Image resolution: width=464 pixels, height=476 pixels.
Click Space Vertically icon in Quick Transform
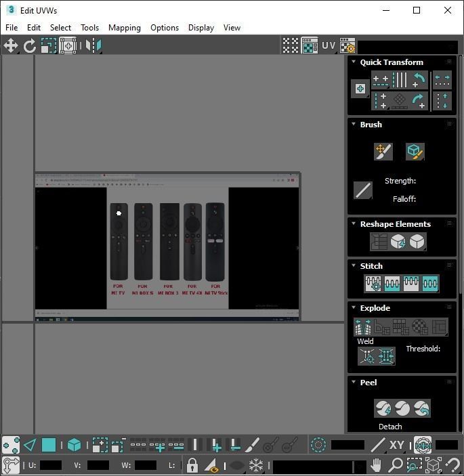coord(442,100)
